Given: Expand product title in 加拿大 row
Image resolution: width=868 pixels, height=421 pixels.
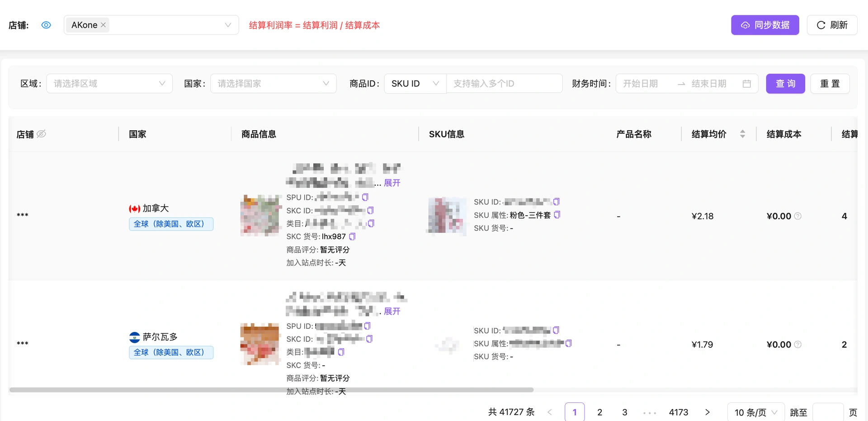Looking at the screenshot, I should tap(392, 183).
